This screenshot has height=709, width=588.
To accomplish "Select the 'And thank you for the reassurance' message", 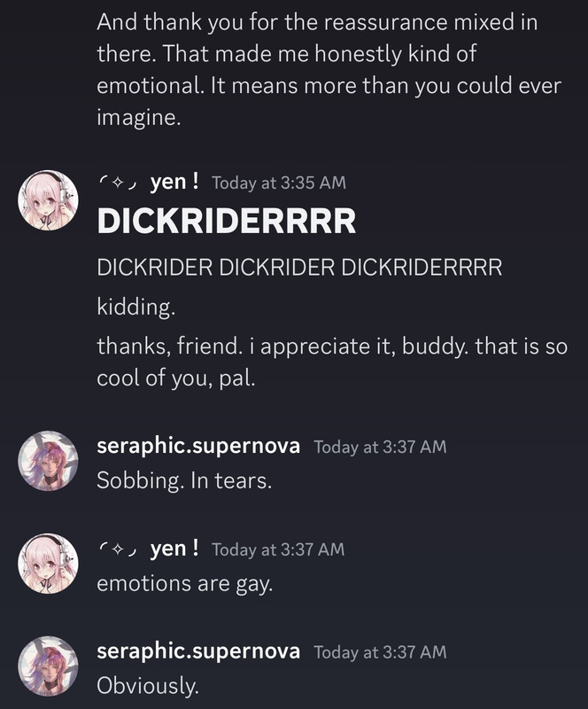I will tap(329, 70).
